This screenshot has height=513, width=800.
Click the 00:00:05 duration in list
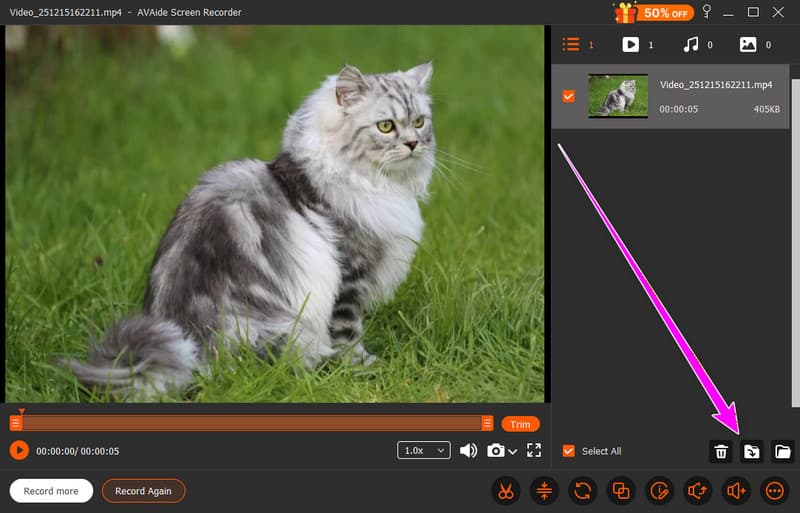point(679,109)
